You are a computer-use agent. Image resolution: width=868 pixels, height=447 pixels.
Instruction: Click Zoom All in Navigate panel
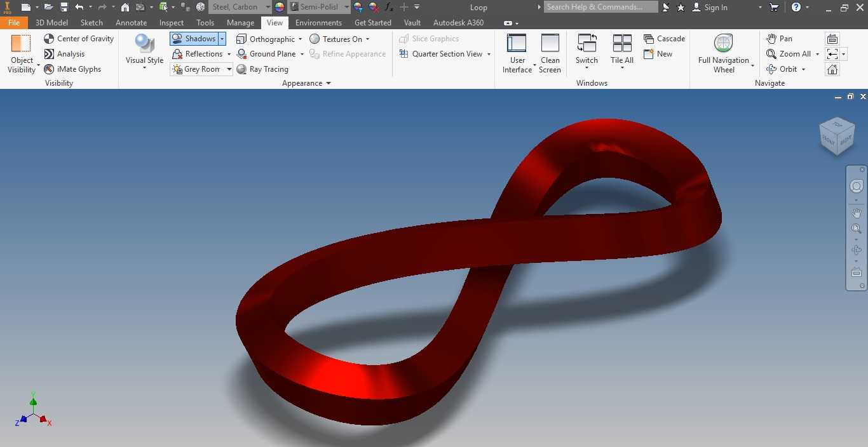click(789, 54)
